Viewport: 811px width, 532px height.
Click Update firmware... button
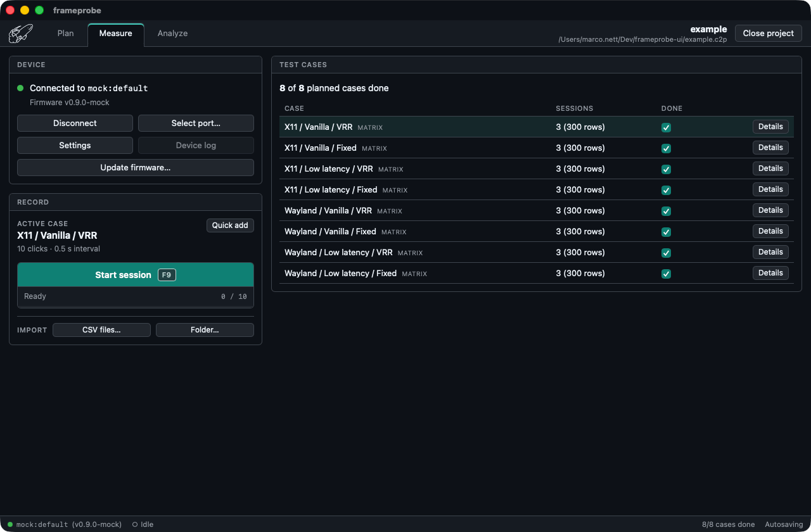[x=136, y=167]
